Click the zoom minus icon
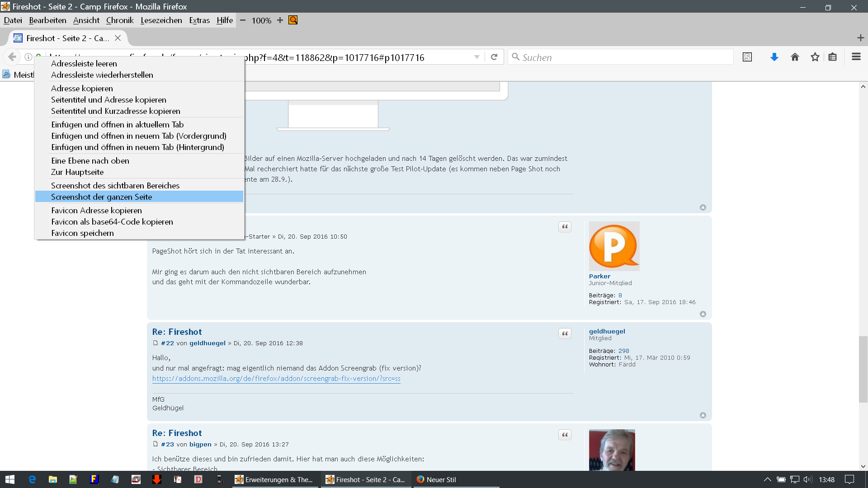The width and height of the screenshot is (868, 488). (243, 20)
